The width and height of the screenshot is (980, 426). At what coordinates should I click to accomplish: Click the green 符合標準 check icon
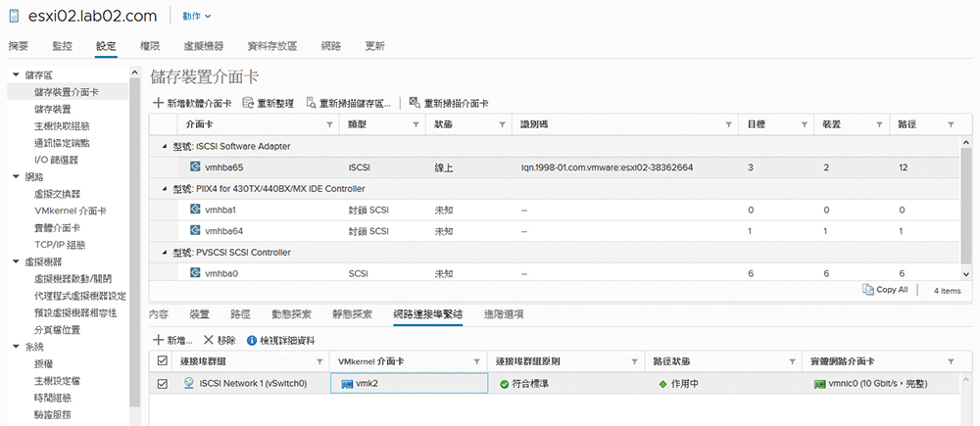[505, 384]
